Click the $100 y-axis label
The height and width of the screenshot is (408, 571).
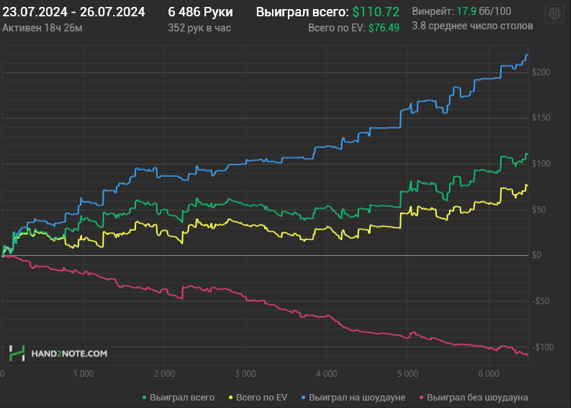541,164
